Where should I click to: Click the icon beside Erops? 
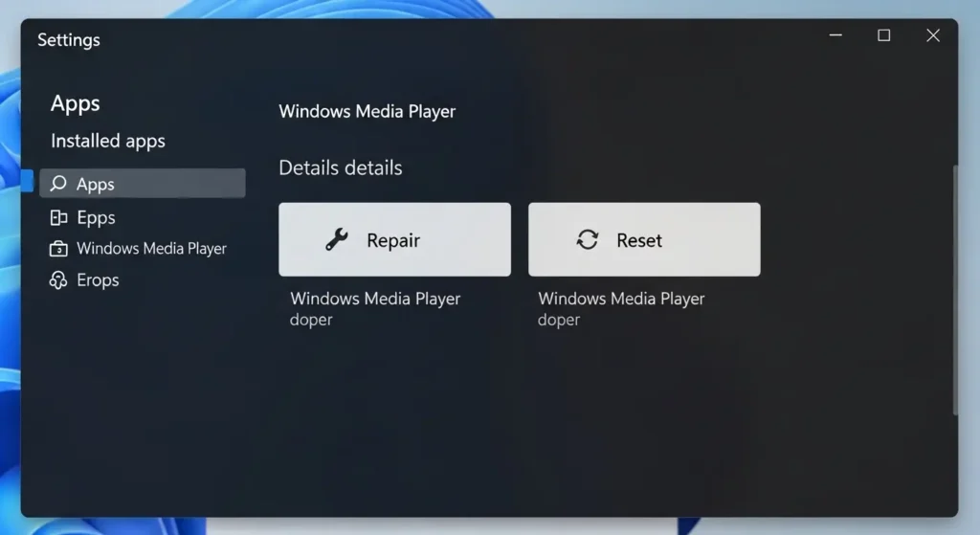58,280
